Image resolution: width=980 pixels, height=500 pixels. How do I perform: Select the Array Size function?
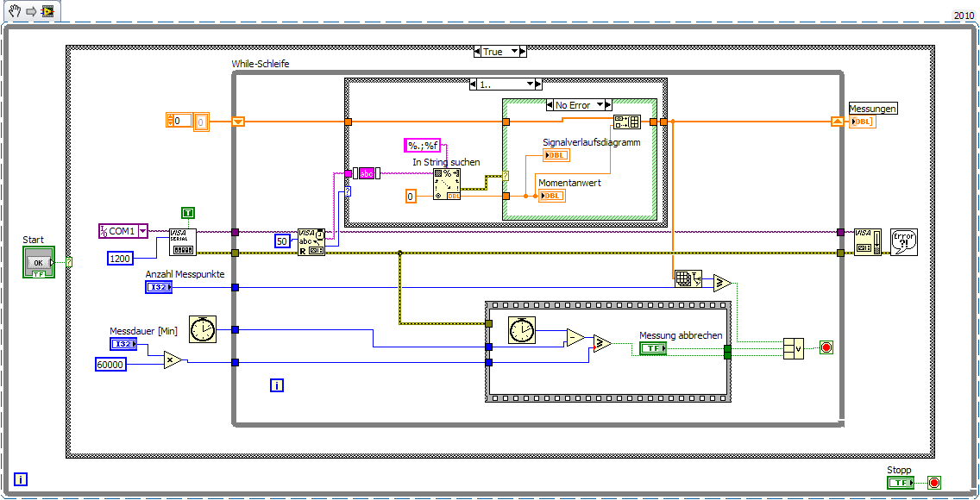688,279
